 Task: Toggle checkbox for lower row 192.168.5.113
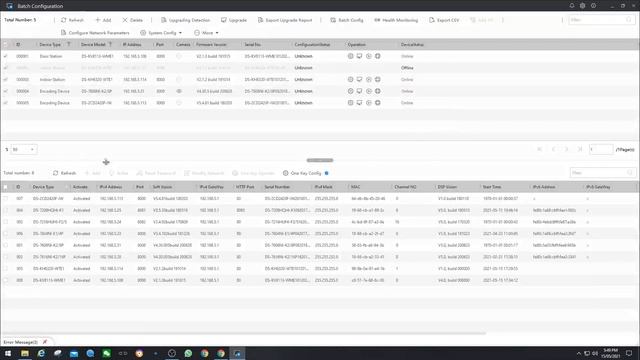coord(5,199)
